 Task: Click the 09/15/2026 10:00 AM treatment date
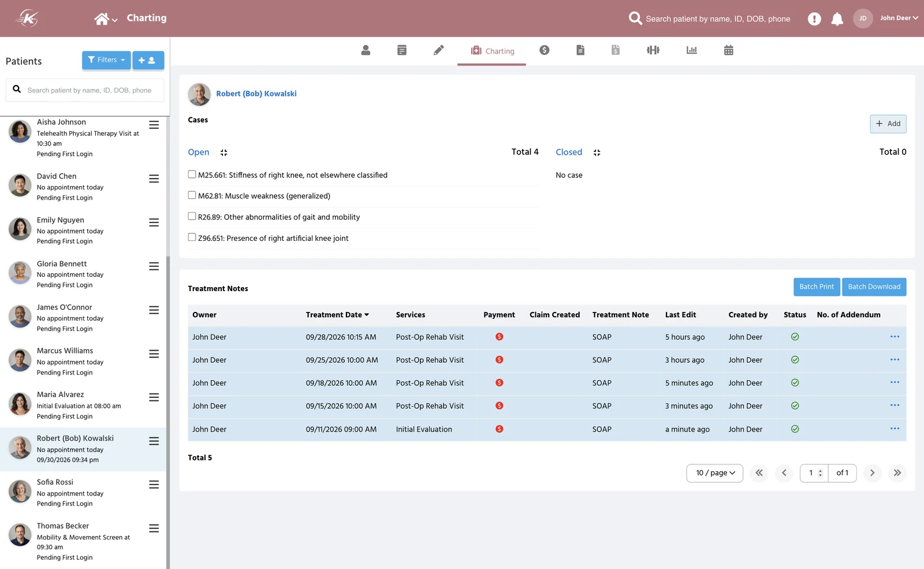pyautogui.click(x=341, y=406)
